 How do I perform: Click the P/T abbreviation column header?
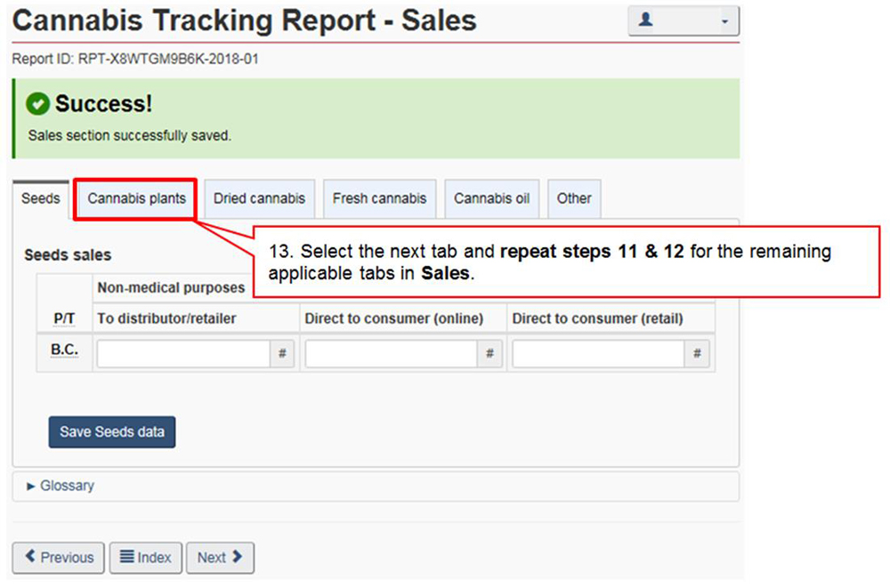pos(64,318)
